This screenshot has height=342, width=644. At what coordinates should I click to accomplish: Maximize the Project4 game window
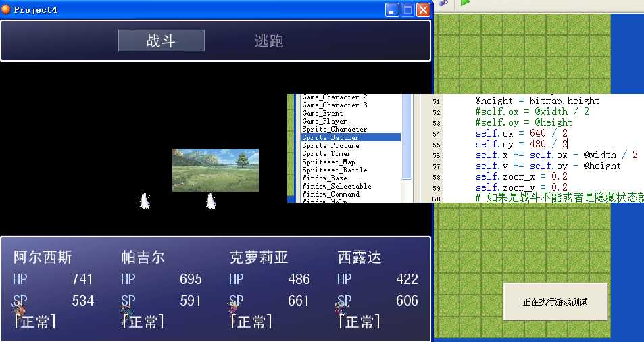click(x=407, y=10)
